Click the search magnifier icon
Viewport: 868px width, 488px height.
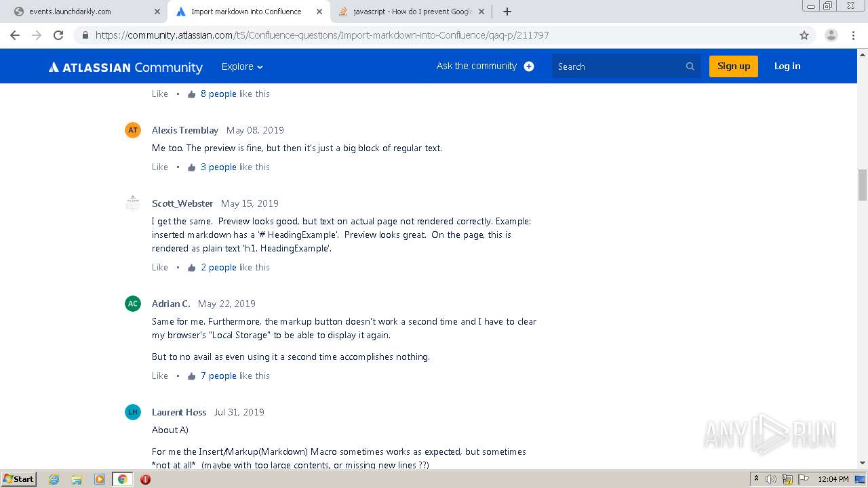click(690, 66)
